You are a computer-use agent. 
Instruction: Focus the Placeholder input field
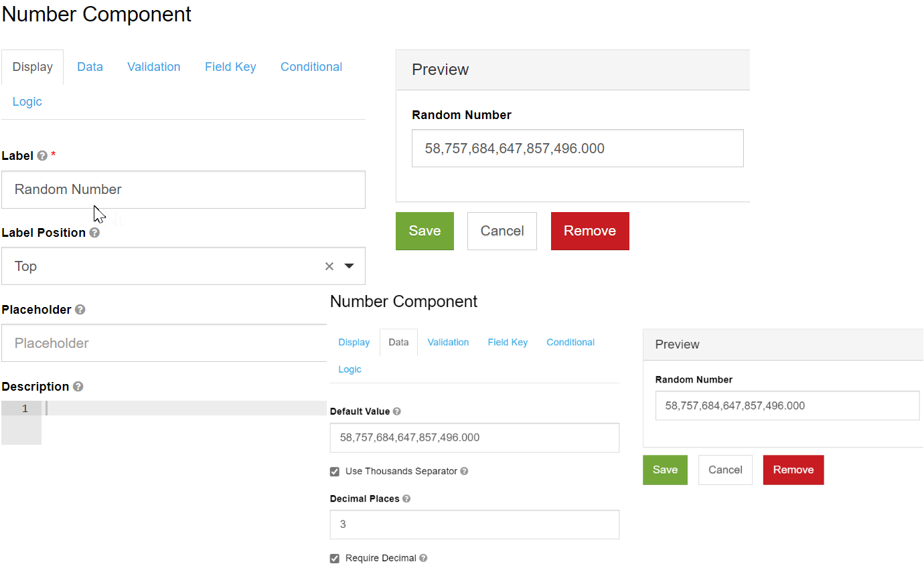164,343
